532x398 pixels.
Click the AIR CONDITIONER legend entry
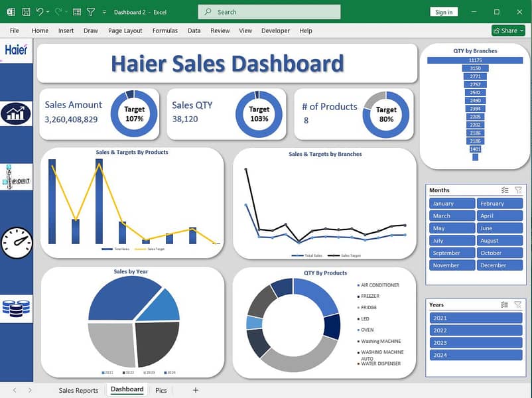[x=378, y=285]
